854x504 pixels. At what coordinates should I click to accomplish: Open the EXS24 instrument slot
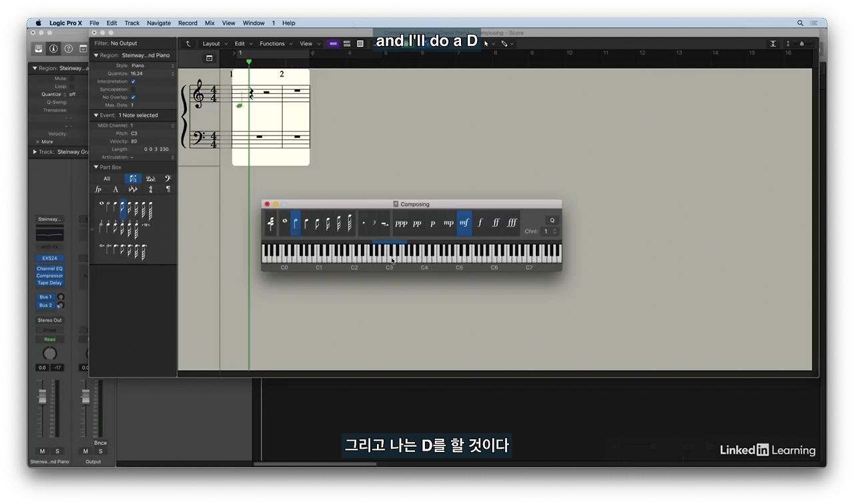tap(50, 258)
